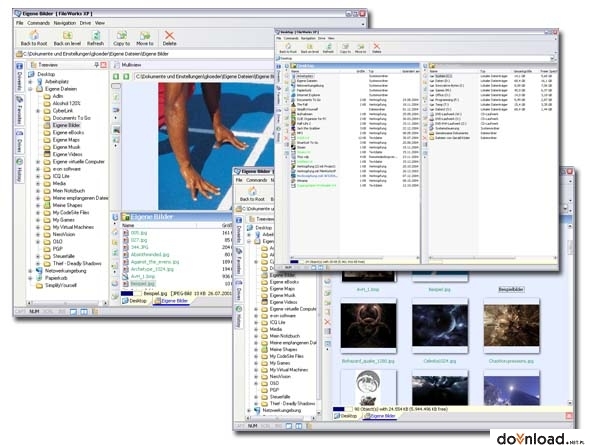This screenshot has width=590, height=448.
Task: Open Commands menu in bottom-right window
Action: (x=257, y=180)
